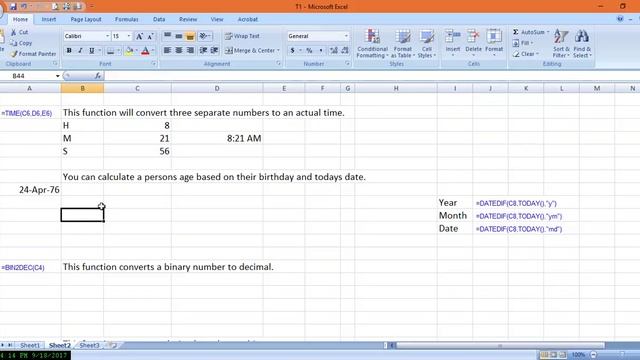
Task: Switch to the Sheet3 tab
Action: (x=89, y=345)
